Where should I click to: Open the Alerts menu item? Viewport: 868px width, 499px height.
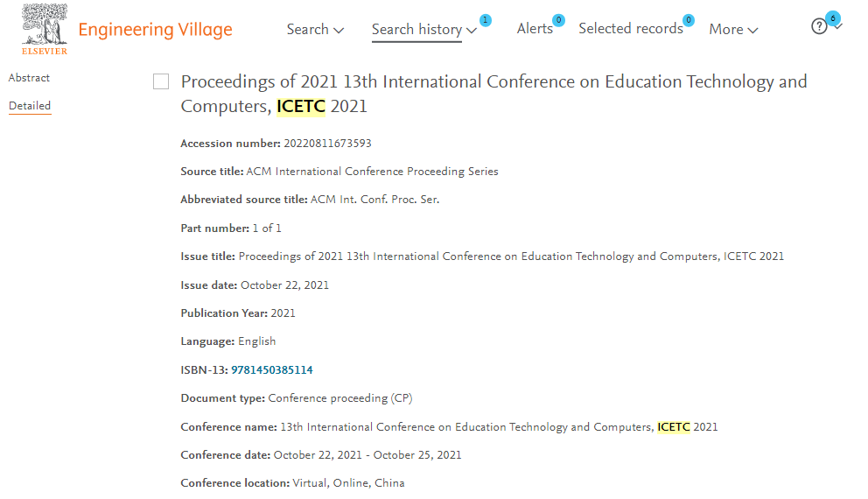click(535, 29)
